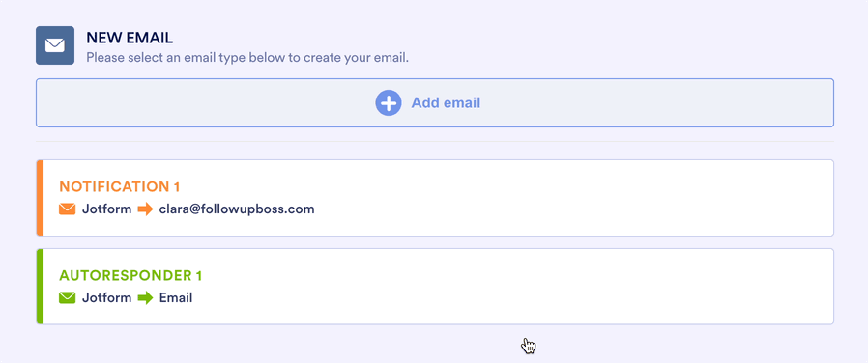Select the green side bar of Autoresponder 1
Viewport: 868px width, 363px height.
(40, 286)
